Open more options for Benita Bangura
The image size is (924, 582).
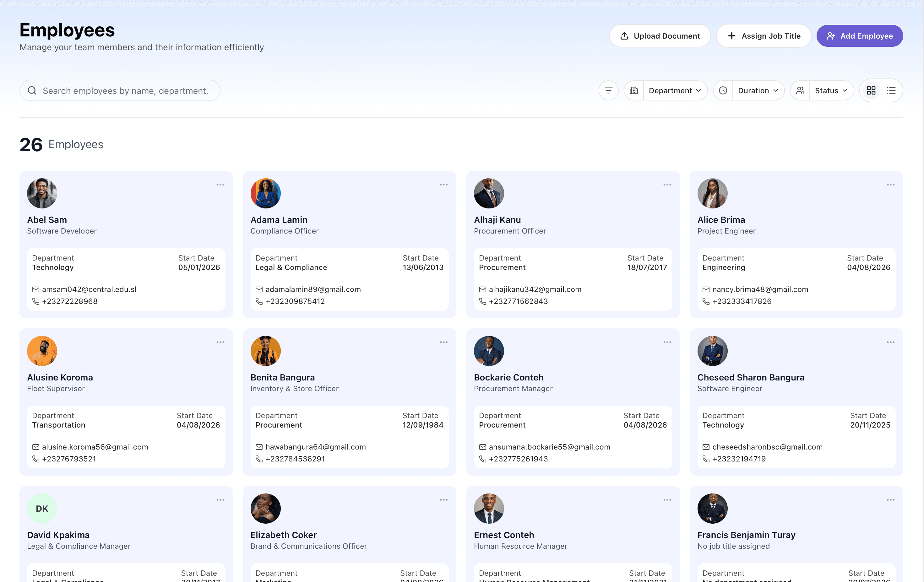point(443,342)
